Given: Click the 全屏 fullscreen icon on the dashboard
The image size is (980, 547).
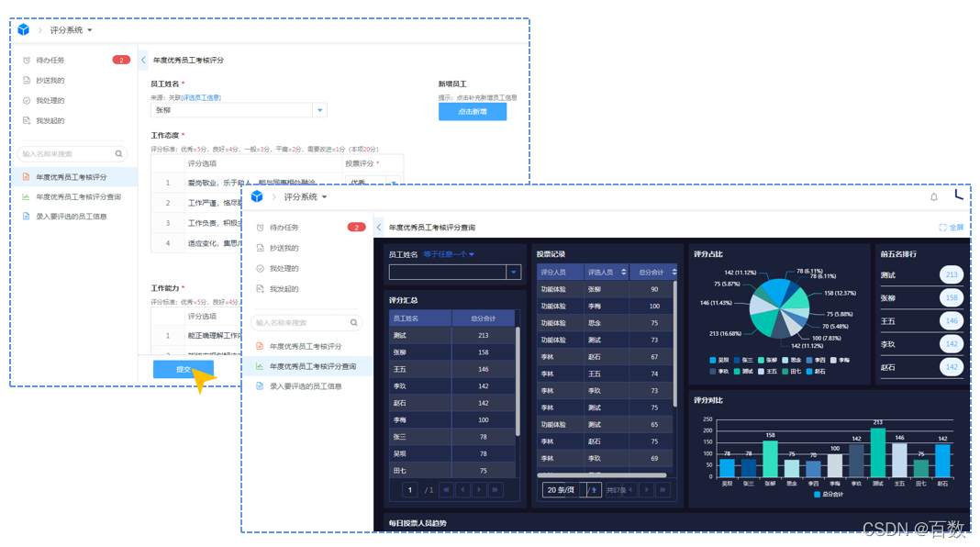Looking at the screenshot, I should point(942,228).
